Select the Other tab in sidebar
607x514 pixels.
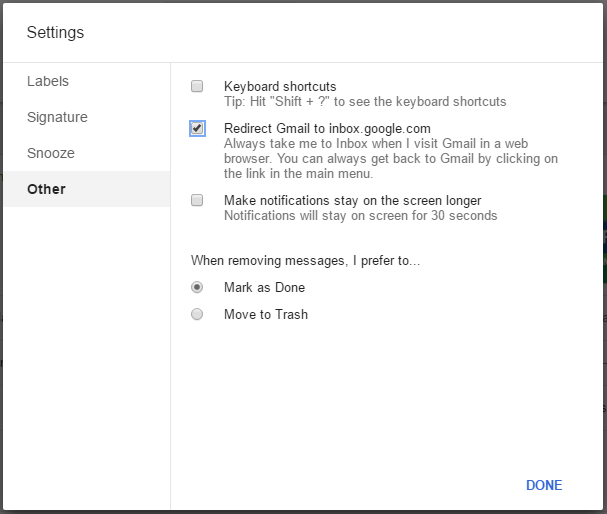(x=46, y=189)
